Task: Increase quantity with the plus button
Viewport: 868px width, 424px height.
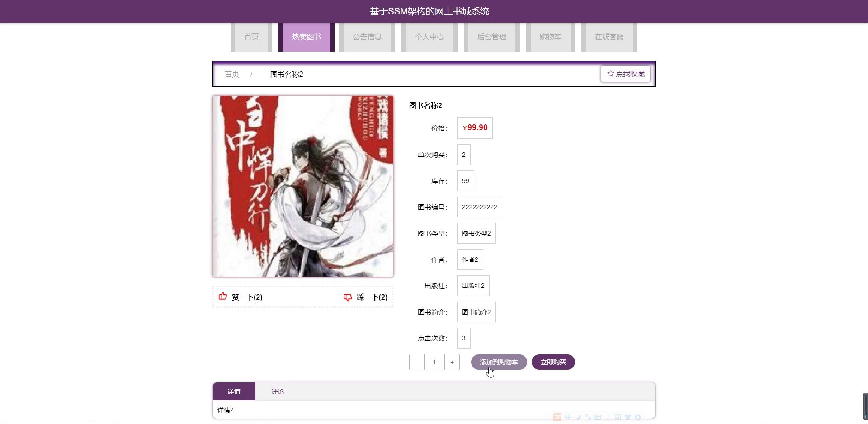Action: click(452, 362)
